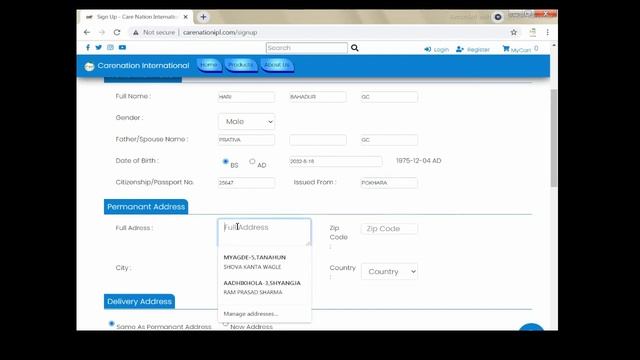Select MYAGDE-5,TANAHUN autofill suggestion
Image resolution: width=640 pixels, height=360 pixels.
264,262
